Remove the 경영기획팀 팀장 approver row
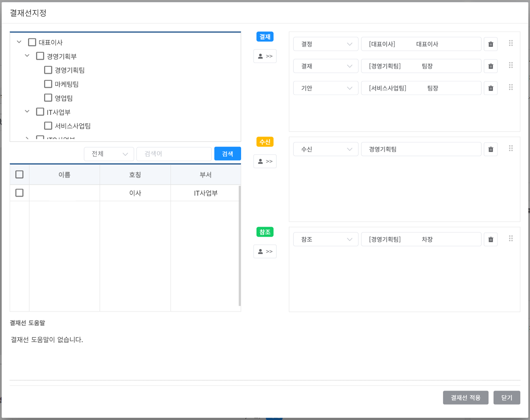The image size is (530, 420). pyautogui.click(x=490, y=66)
